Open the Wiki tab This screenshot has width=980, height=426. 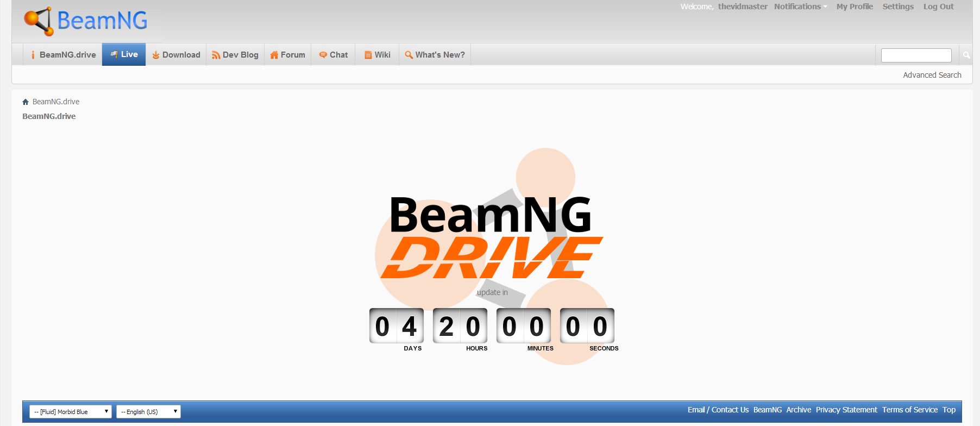(378, 55)
